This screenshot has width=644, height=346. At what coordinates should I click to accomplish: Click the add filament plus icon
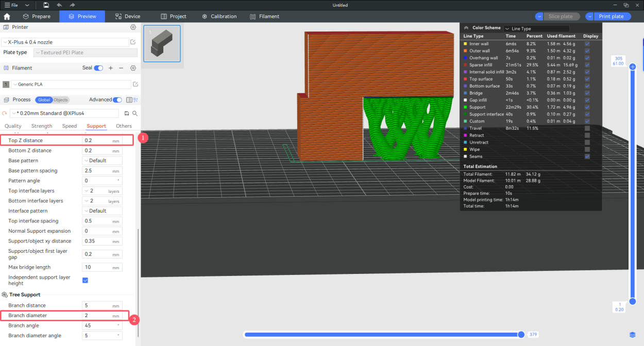pos(110,68)
